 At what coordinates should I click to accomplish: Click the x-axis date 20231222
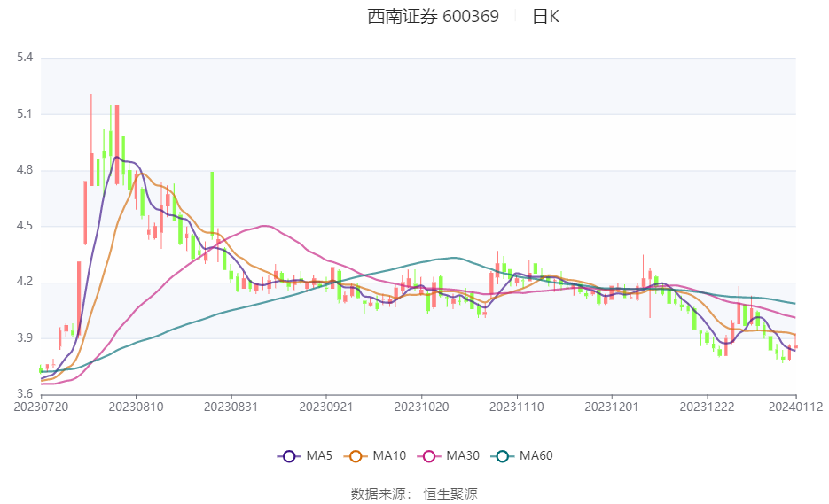pos(707,407)
